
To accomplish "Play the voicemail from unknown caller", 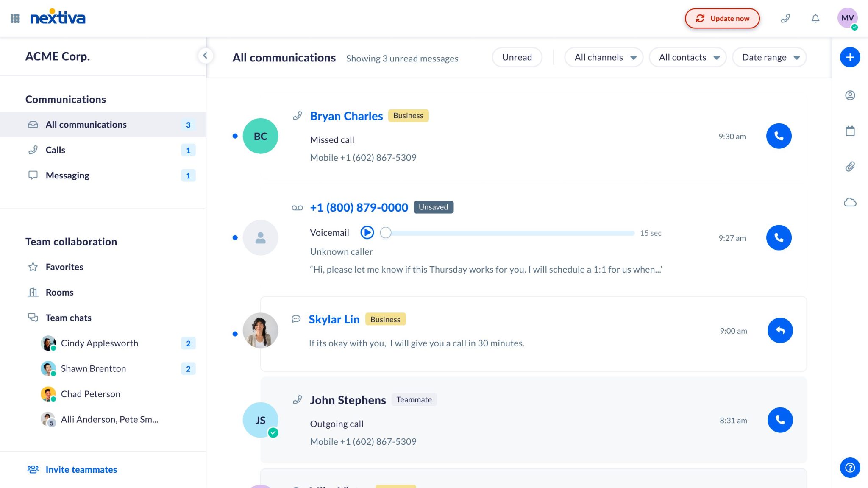I will [367, 232].
